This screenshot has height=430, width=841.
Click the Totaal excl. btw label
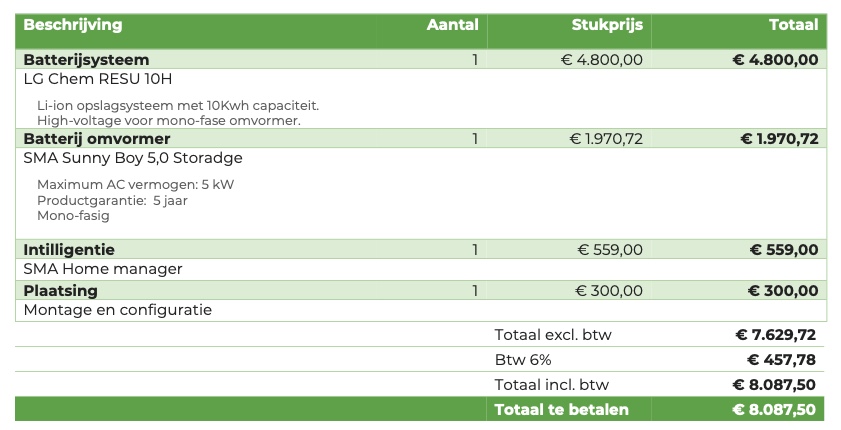pos(555,334)
